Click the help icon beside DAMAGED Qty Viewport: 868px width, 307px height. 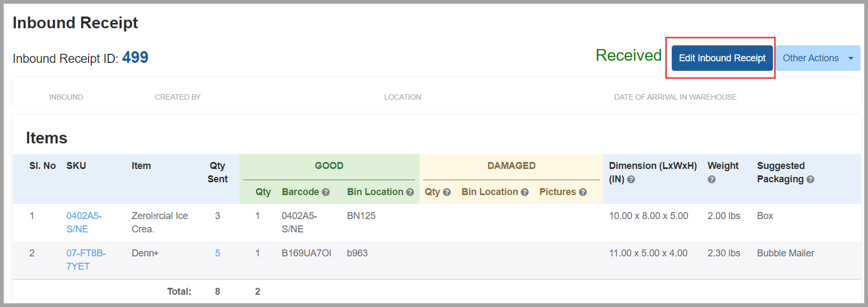pos(447,192)
